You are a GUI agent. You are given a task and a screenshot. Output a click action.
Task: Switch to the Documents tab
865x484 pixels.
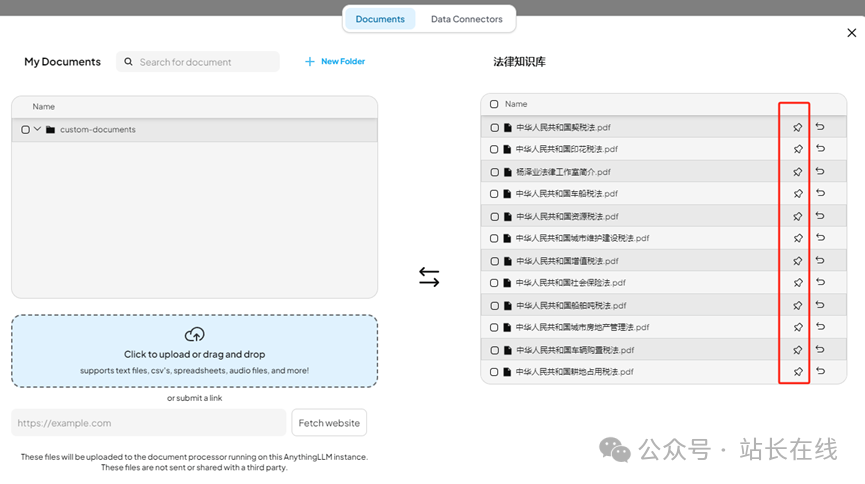[x=380, y=19]
